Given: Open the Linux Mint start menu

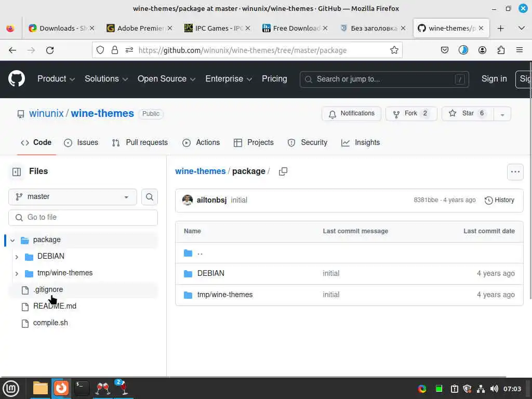Looking at the screenshot, I should (11, 389).
